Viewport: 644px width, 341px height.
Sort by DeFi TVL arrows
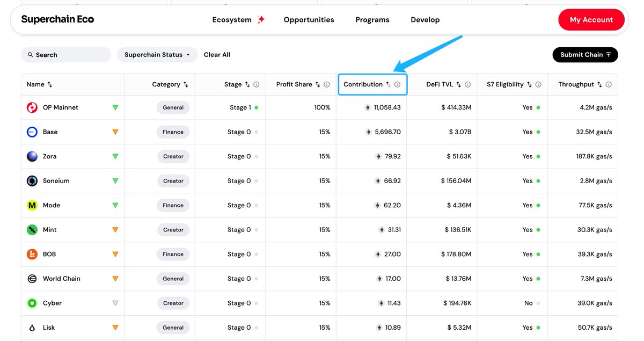pos(459,84)
